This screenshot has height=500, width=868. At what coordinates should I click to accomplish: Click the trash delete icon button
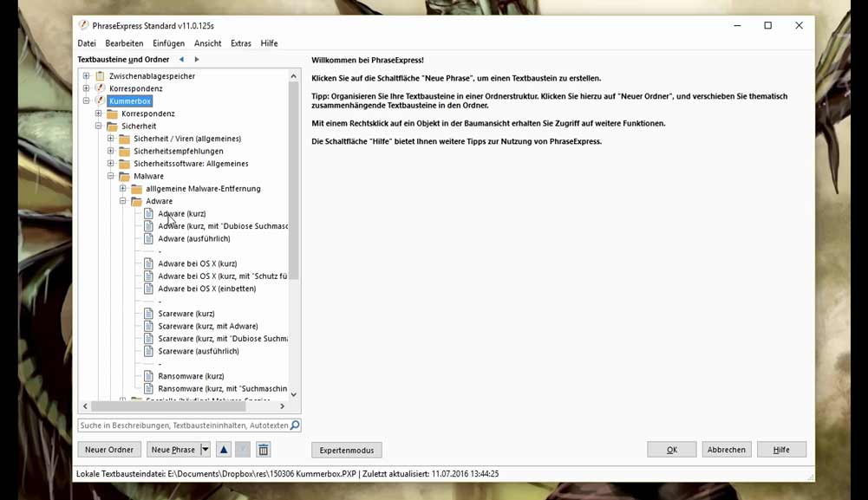click(264, 450)
